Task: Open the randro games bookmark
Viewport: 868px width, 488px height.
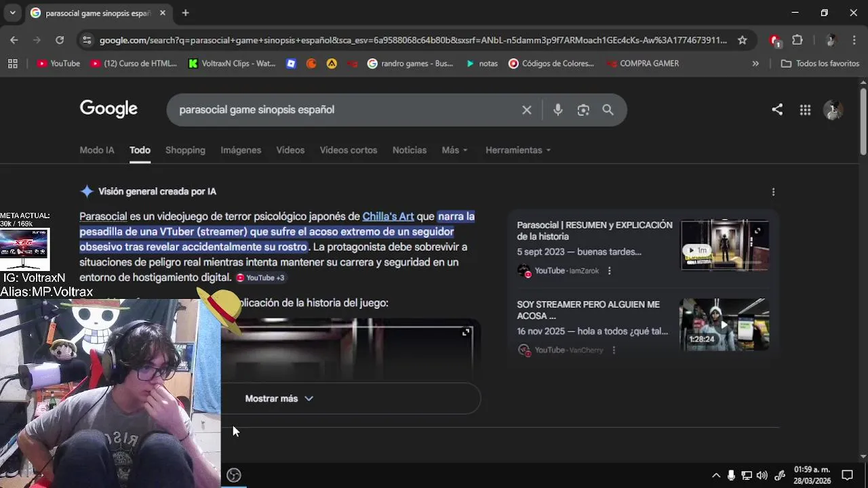Action: click(410, 64)
